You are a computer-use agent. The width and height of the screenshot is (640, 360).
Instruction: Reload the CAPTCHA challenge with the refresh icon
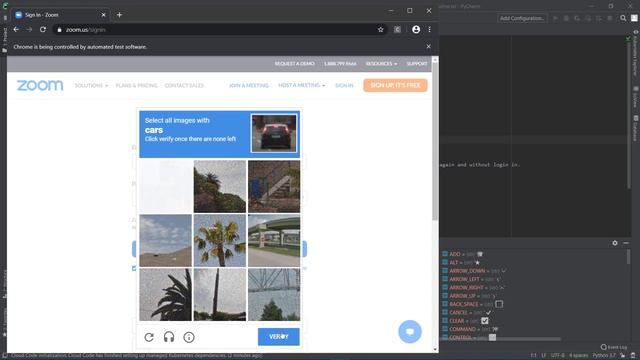coord(149,337)
